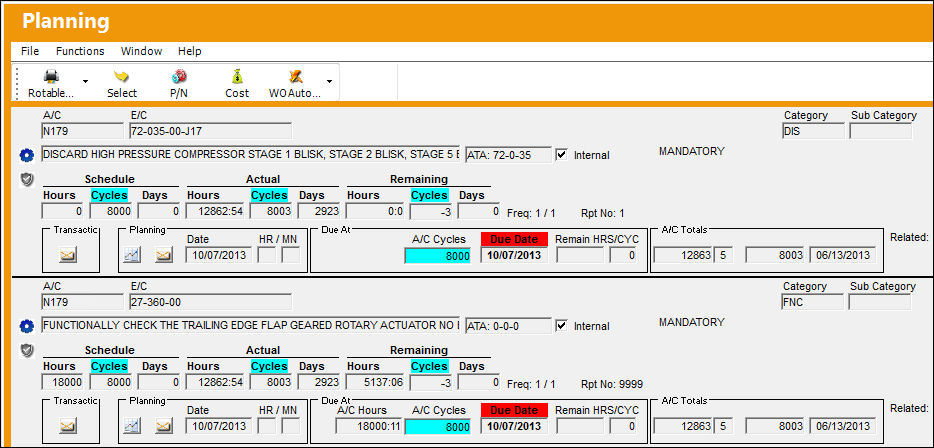Click E/C field 72-035-00-J17

click(210, 131)
